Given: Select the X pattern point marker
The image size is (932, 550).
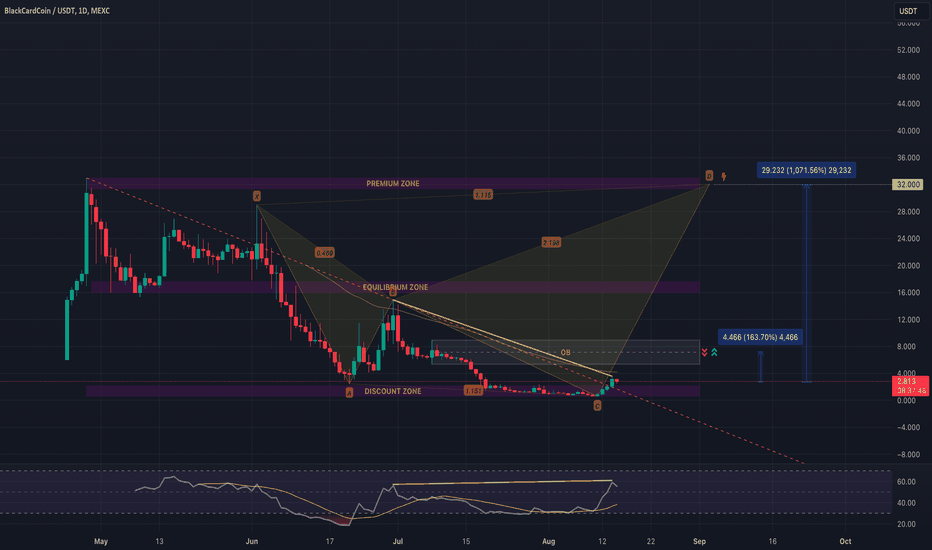Looking at the screenshot, I should pyautogui.click(x=257, y=196).
